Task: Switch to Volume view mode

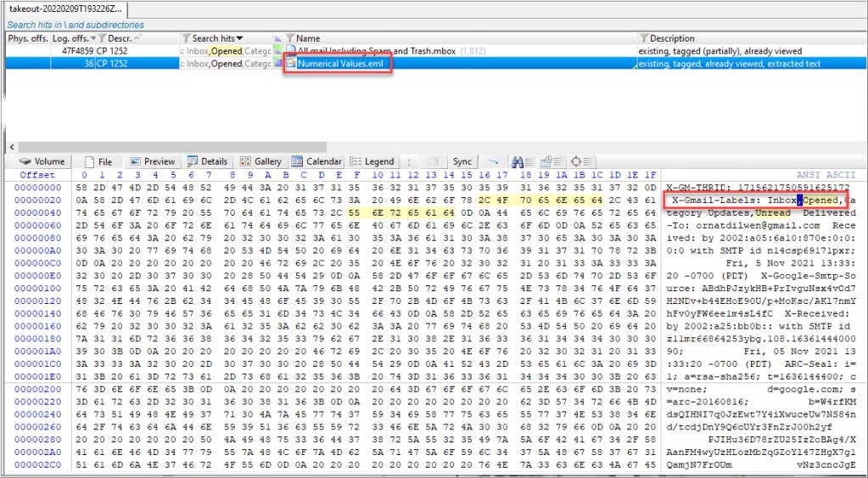Action: [42, 161]
